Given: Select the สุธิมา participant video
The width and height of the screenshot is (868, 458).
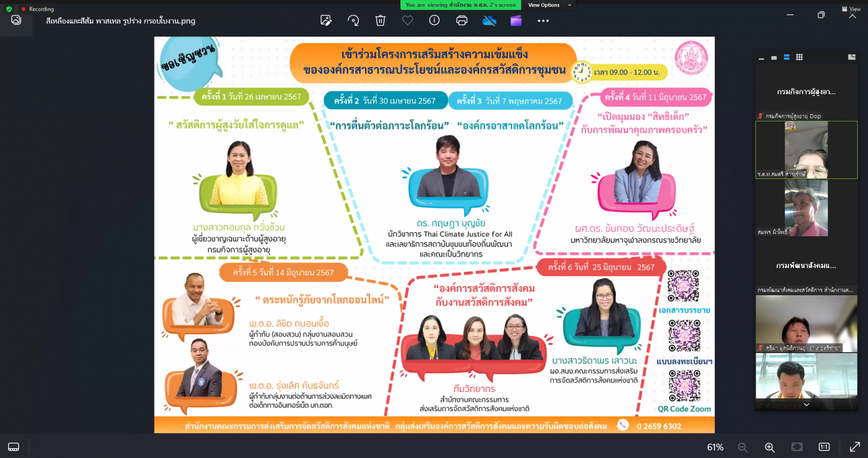Looking at the screenshot, I should (806, 324).
